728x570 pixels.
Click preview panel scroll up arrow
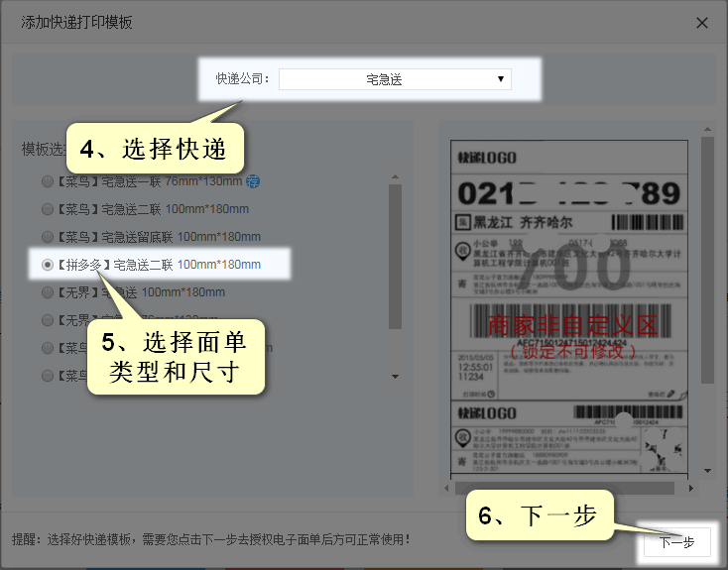707,129
